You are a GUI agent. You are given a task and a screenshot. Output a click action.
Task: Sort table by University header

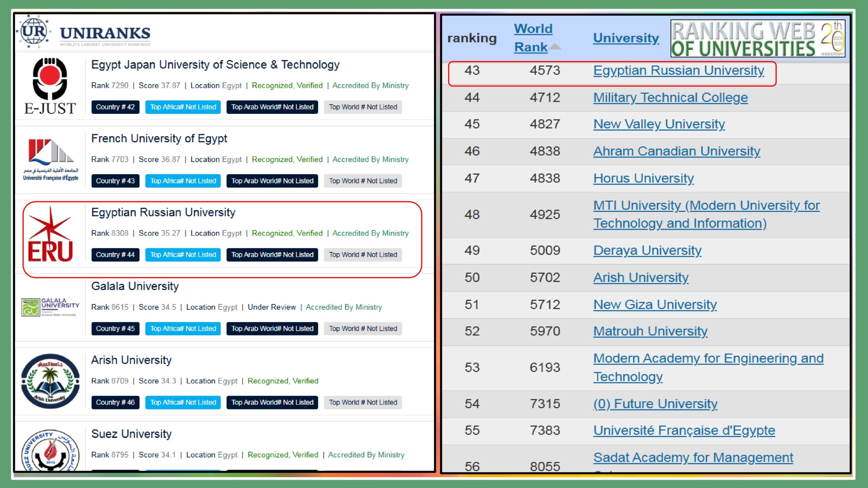pos(626,38)
